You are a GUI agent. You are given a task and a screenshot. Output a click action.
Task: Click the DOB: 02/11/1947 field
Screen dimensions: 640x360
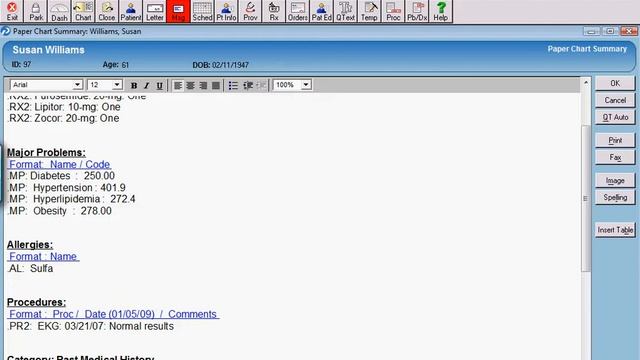(220, 65)
